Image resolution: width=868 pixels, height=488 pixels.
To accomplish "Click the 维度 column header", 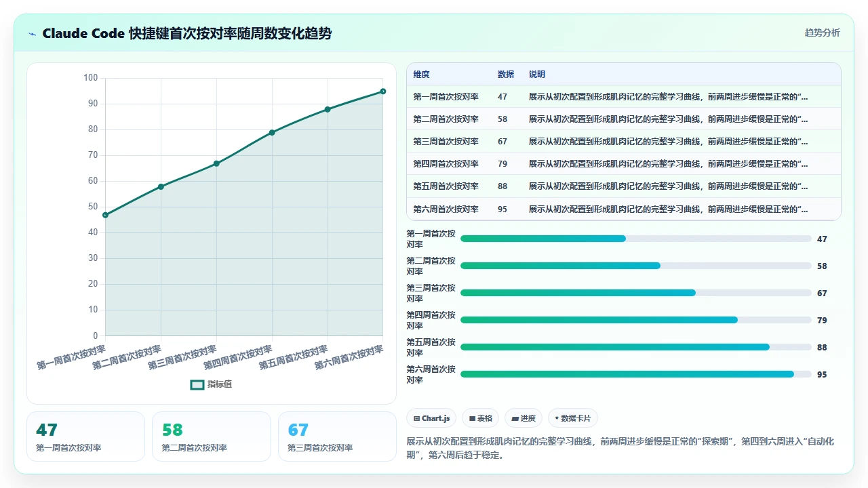I will click(422, 75).
